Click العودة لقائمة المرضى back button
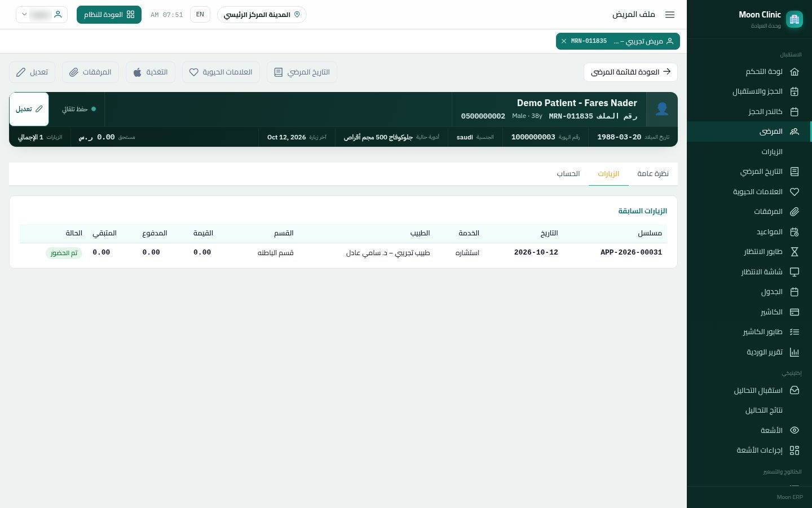Screen dimensions: 812x508 click(x=630, y=72)
